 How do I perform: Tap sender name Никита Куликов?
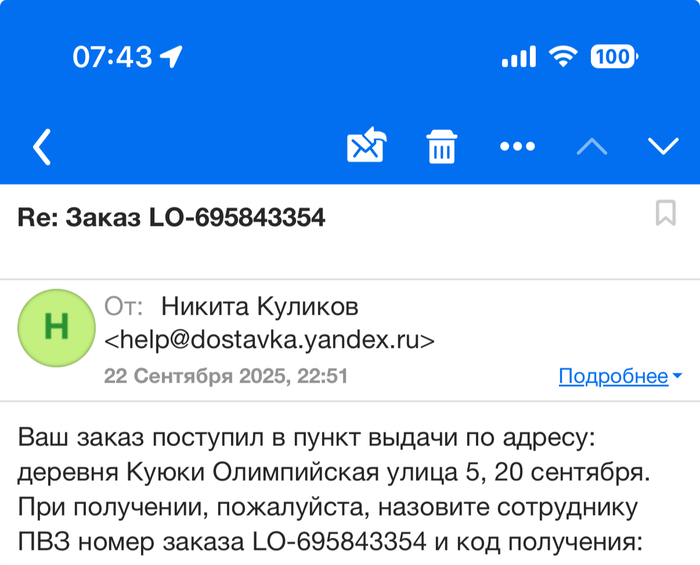pos(259,306)
